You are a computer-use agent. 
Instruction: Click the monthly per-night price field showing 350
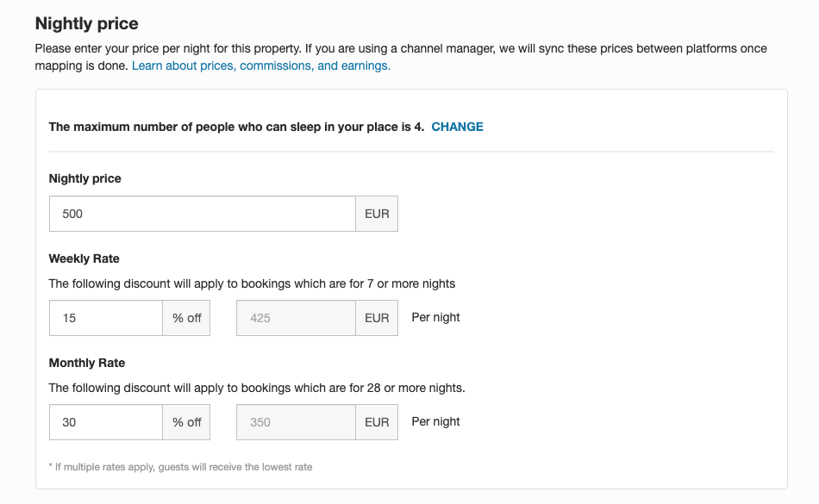pos(296,422)
